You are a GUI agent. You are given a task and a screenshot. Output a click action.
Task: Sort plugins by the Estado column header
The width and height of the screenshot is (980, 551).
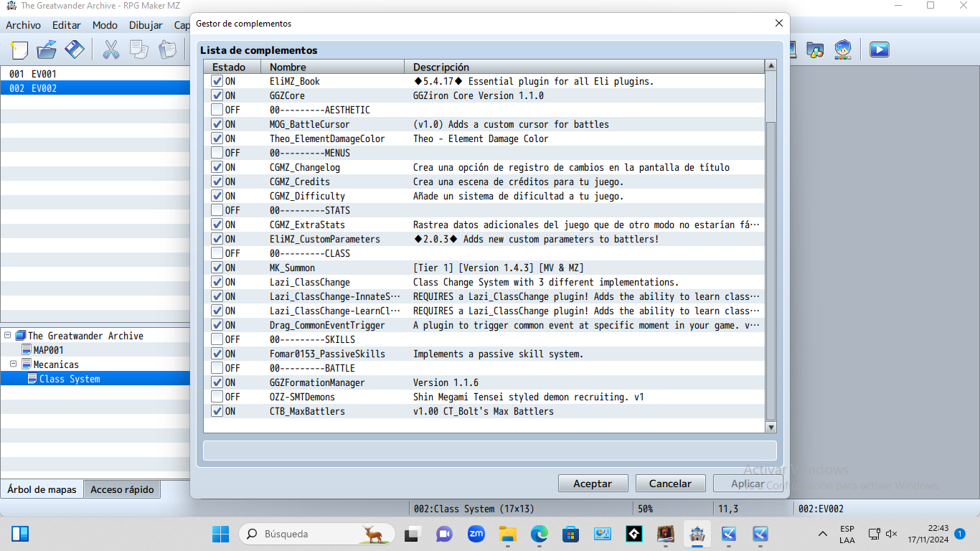point(232,67)
